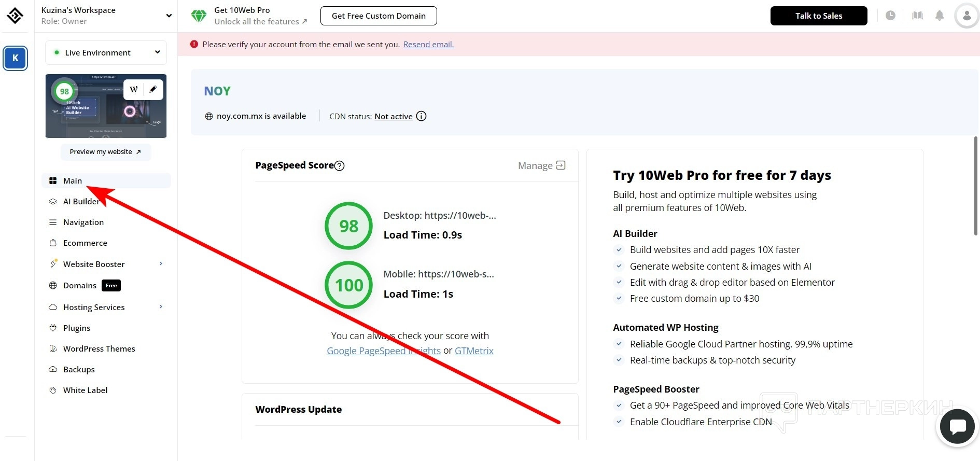Viewport: 980px width, 461px height.
Task: Click the Backups cloud icon
Action: point(53,369)
